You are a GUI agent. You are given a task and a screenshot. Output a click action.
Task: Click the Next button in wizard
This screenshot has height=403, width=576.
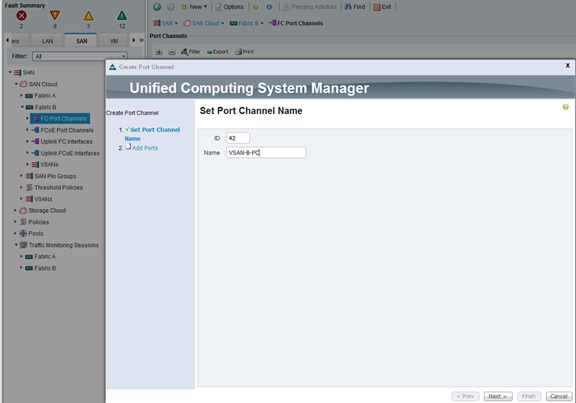[x=498, y=396]
